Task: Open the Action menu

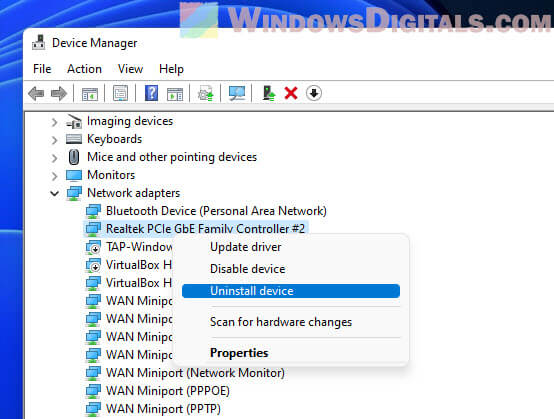Action: click(x=84, y=69)
